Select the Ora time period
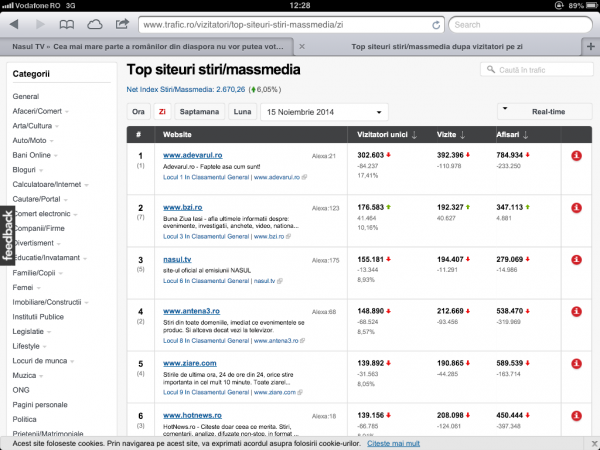The height and width of the screenshot is (450, 600). click(138, 112)
